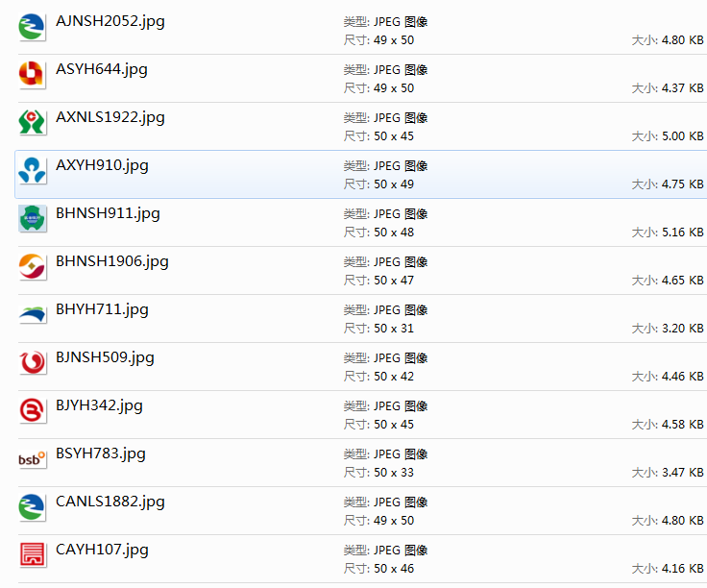707x588 pixels.
Task: Select the BHYH711.jpg thumbnail icon
Action: point(32,314)
